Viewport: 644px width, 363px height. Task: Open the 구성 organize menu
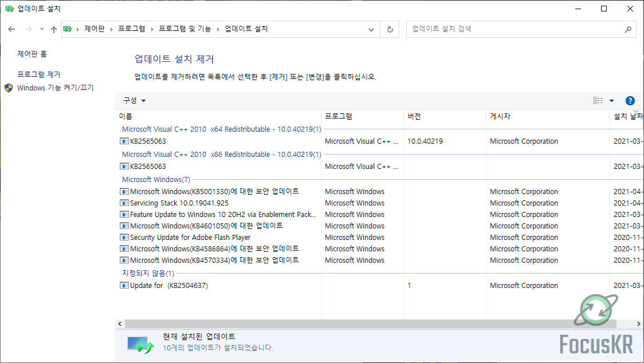(x=134, y=101)
